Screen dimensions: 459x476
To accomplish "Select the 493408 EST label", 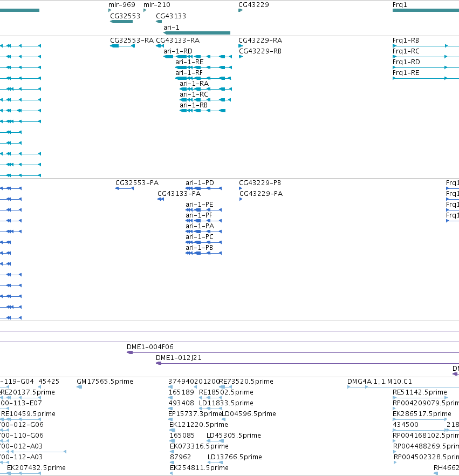I will 181,403.
